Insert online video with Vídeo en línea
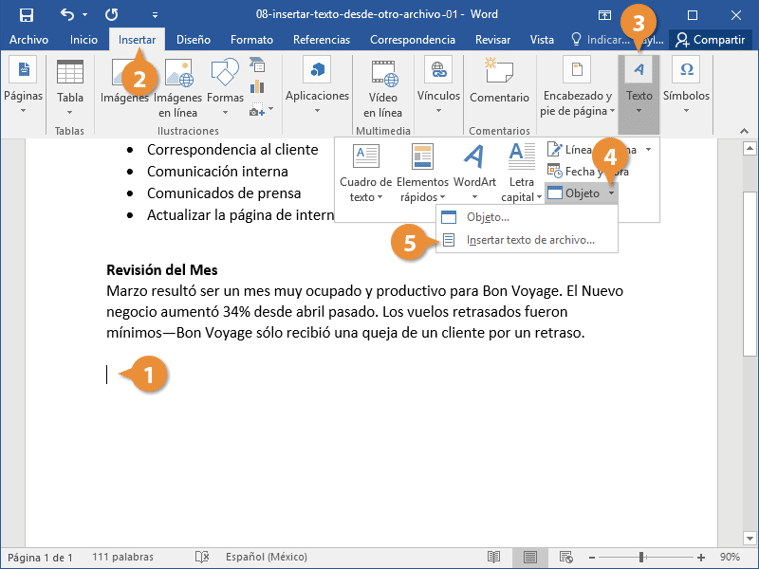The image size is (759, 569). [x=382, y=89]
